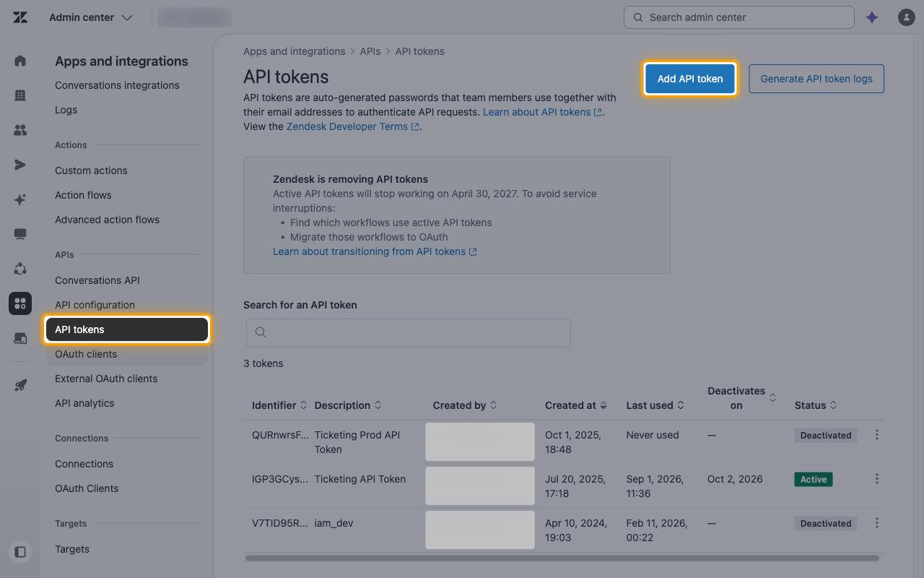Open Channels arrow icon in sidebar
The width and height of the screenshot is (924, 578).
[x=20, y=165]
